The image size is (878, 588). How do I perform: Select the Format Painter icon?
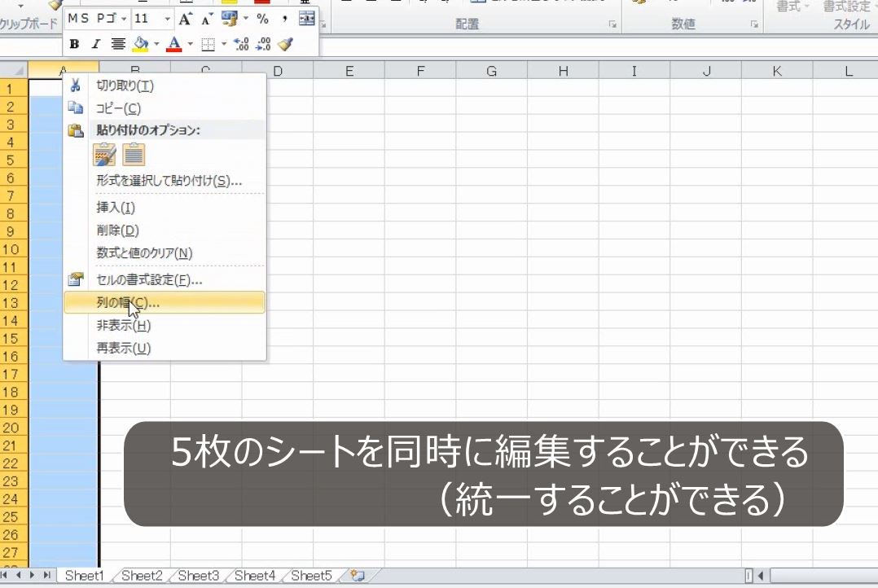pyautogui.click(x=286, y=44)
